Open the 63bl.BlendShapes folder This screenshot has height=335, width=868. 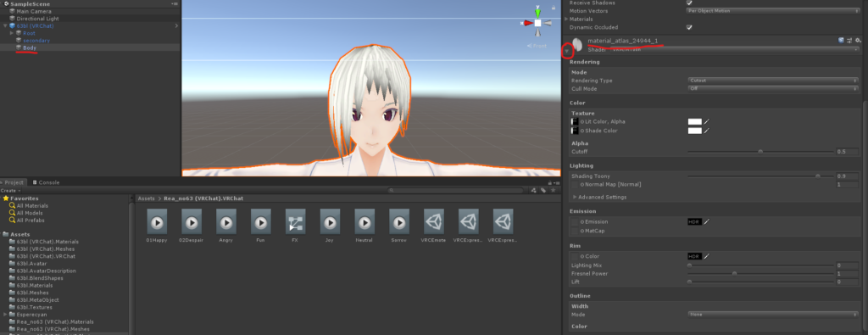(x=40, y=278)
